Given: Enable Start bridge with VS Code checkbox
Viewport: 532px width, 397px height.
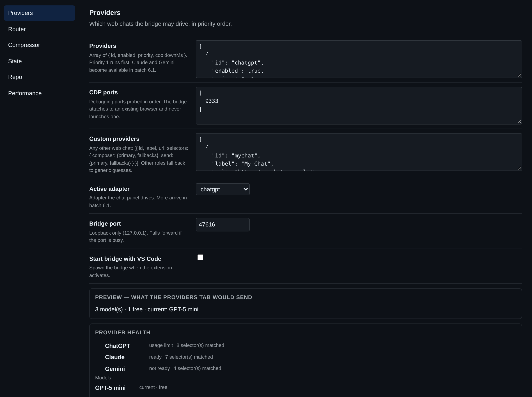Looking at the screenshot, I should (200, 257).
